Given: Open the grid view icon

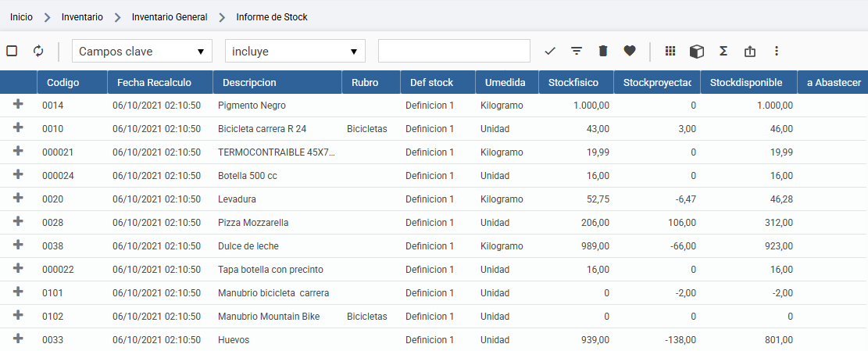Looking at the screenshot, I should point(670,51).
